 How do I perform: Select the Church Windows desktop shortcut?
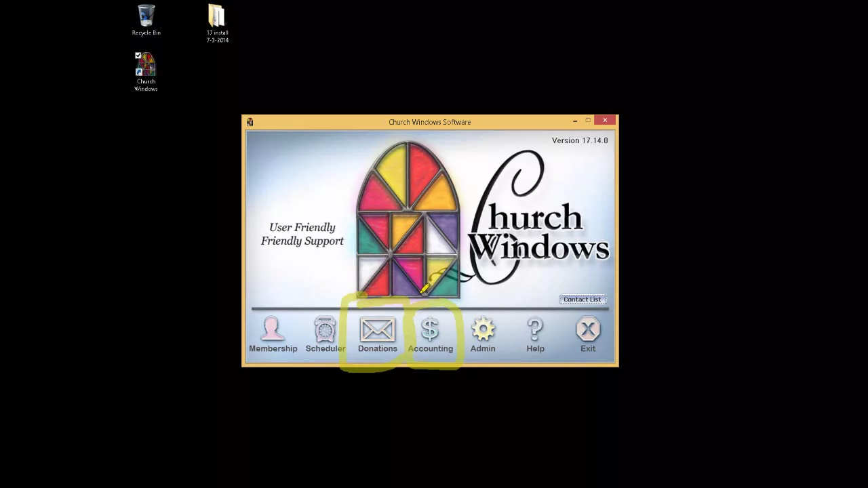(x=146, y=72)
